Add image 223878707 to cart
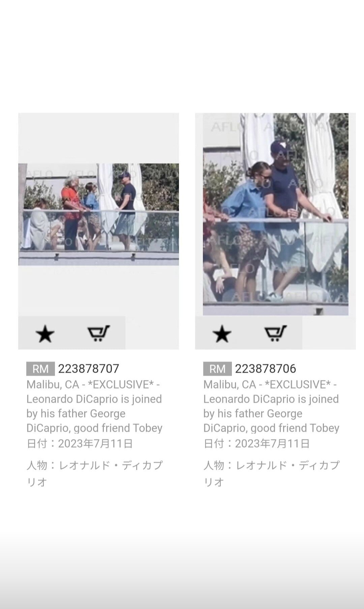 point(98,333)
